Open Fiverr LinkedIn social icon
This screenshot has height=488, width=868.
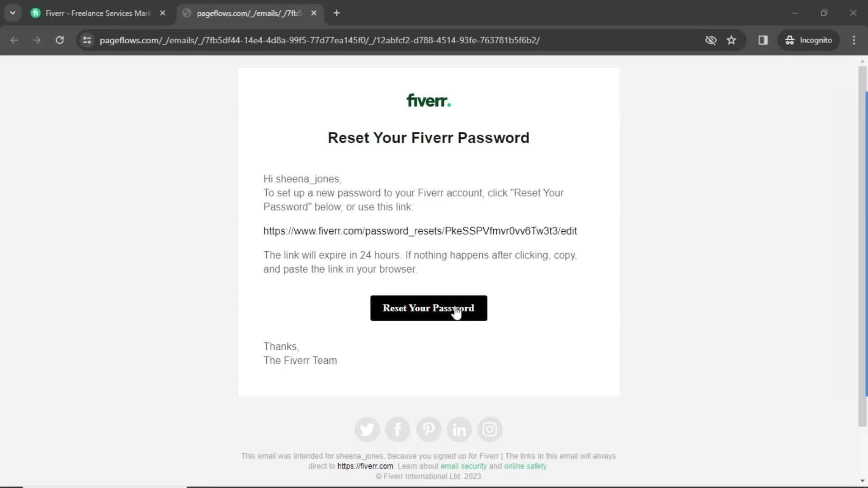pos(460,430)
